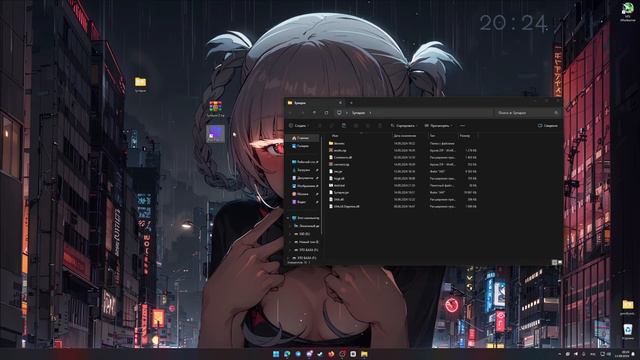The width and height of the screenshot is (640, 360).
Task: Click the navigation pane vertical scrollbar
Action: (322, 184)
